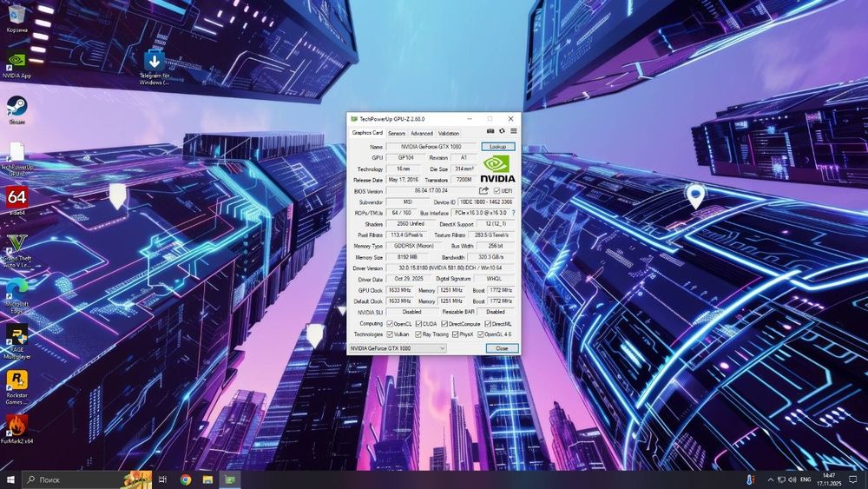Stay on the Graphics Card tab

tap(367, 133)
